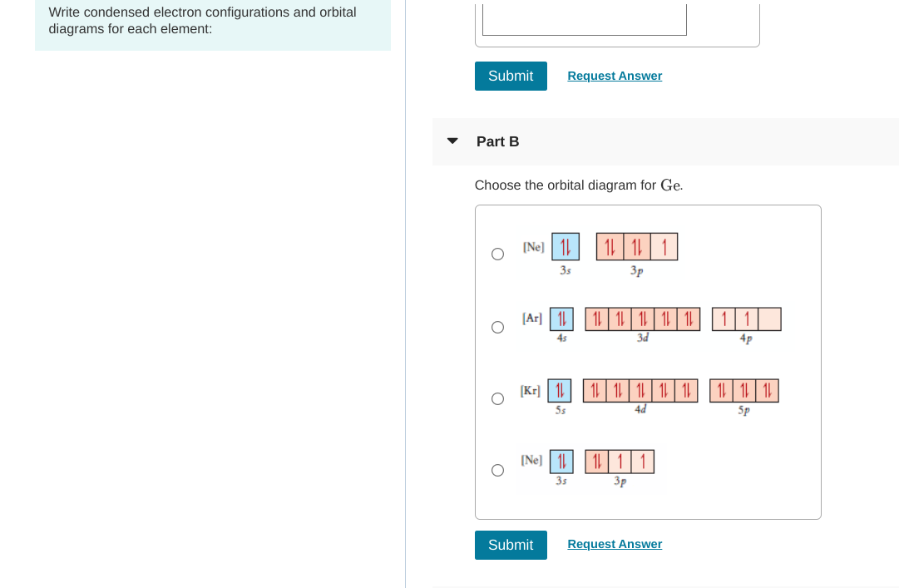899x588 pixels.
Task: Open Request Answer for Part B
Action: pos(615,543)
